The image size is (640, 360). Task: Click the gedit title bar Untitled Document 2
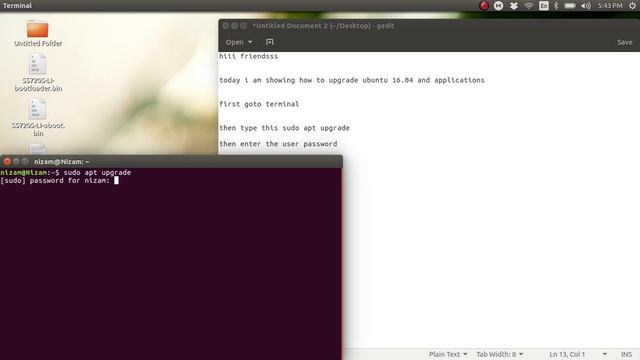click(323, 26)
